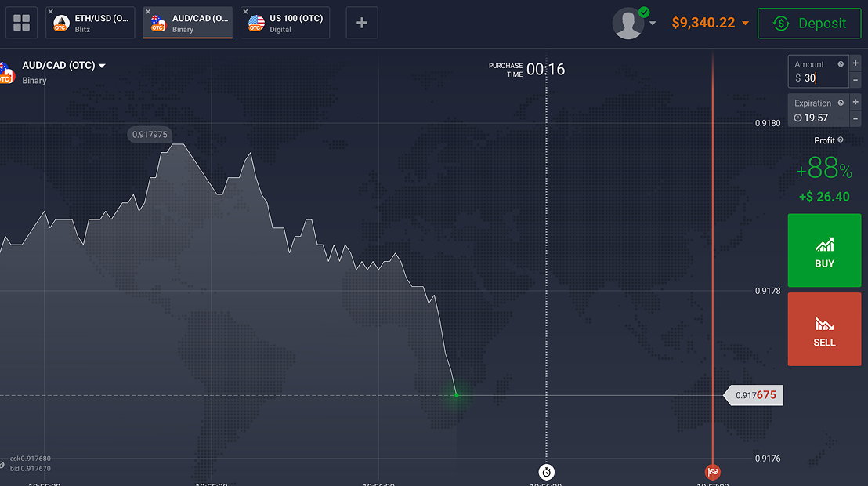The image size is (868, 486).
Task: Decrease the amount with minus stepper
Action: 855,79
